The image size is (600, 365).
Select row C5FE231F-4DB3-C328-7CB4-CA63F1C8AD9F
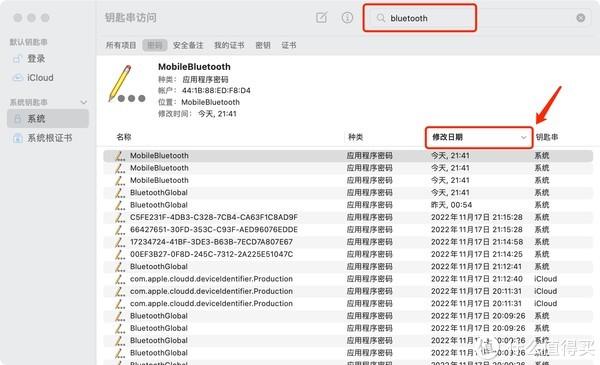click(348, 217)
